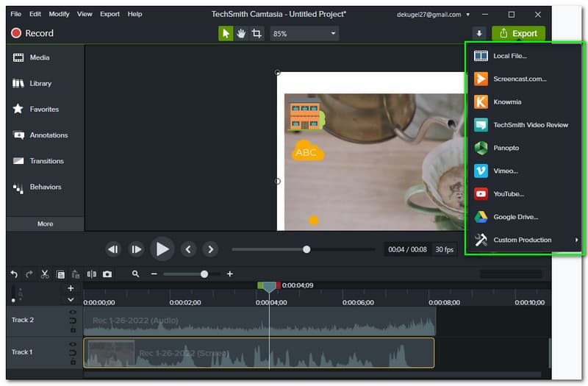
Task: Open the File menu
Action: 15,14
